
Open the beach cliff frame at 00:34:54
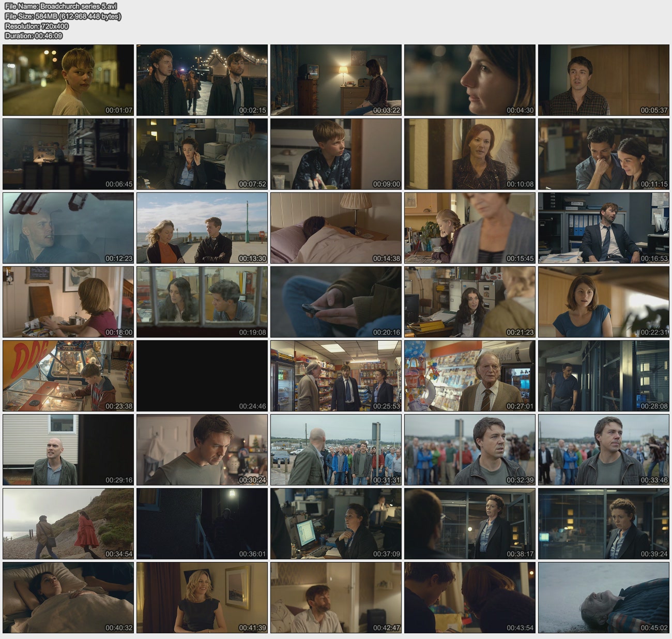pos(68,524)
